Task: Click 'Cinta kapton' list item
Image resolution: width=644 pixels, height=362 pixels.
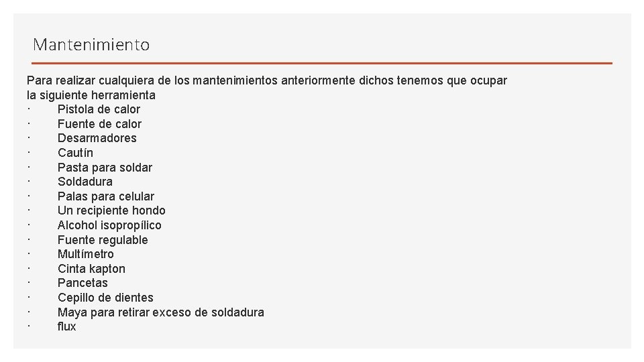Action: pyautogui.click(x=91, y=269)
